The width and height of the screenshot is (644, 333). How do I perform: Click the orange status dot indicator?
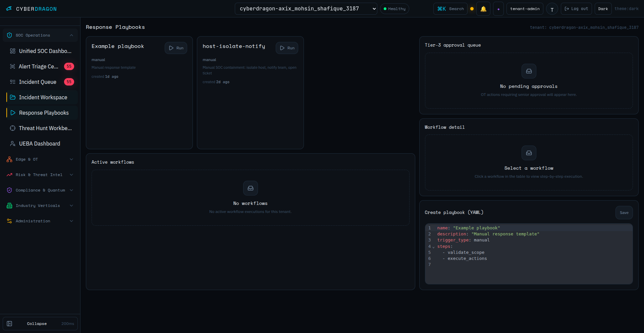(472, 9)
